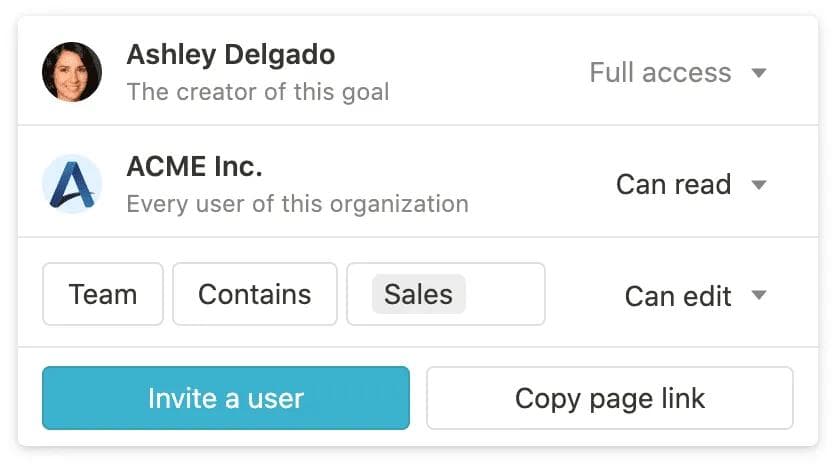838x468 pixels.
Task: Click "Every user of this organization" text
Action: tap(297, 204)
